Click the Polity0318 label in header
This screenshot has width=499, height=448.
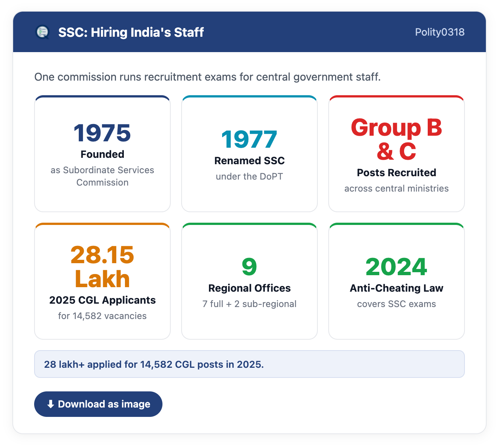point(440,32)
